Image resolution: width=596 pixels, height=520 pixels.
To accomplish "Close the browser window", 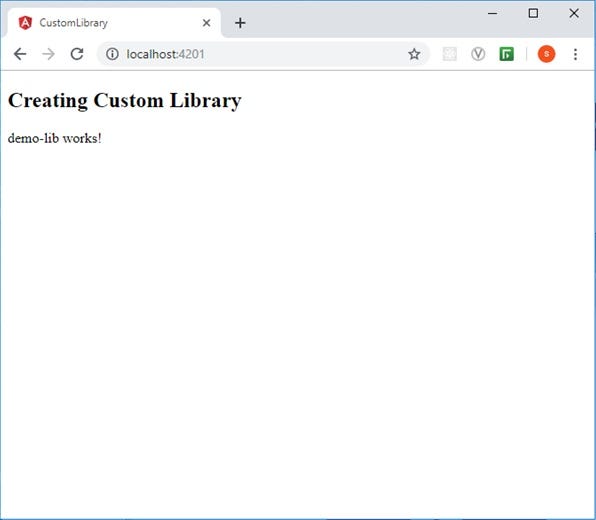I will [574, 13].
